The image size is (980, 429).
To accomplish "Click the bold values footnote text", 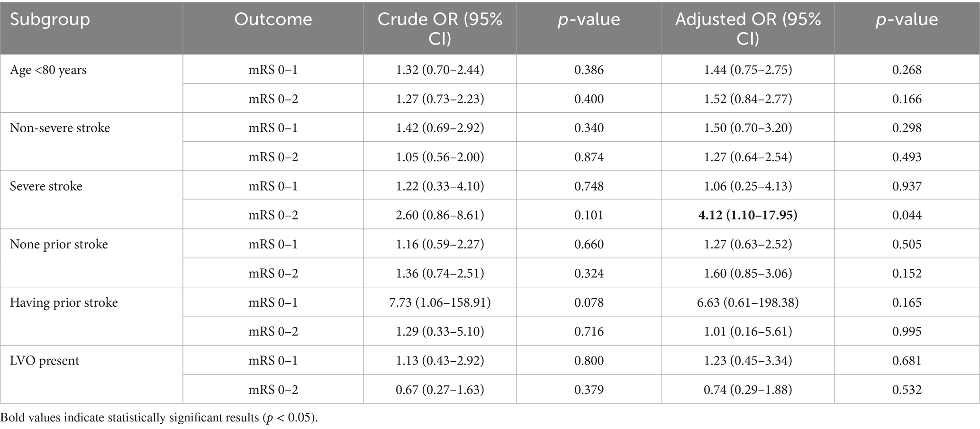I will 159,418.
